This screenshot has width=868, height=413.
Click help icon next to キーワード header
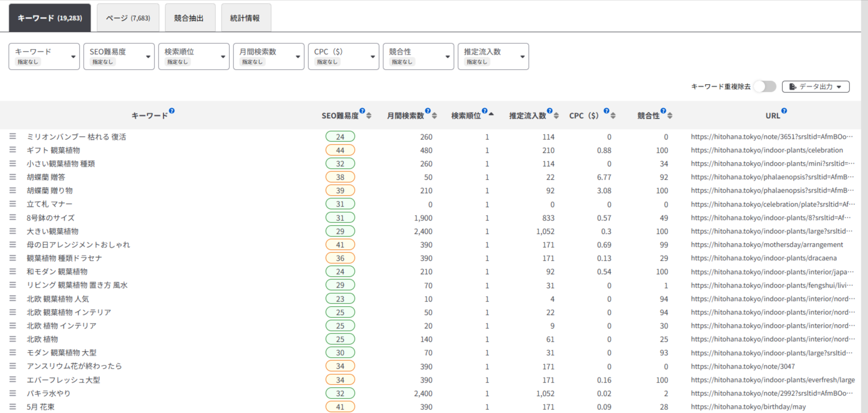pos(172,111)
